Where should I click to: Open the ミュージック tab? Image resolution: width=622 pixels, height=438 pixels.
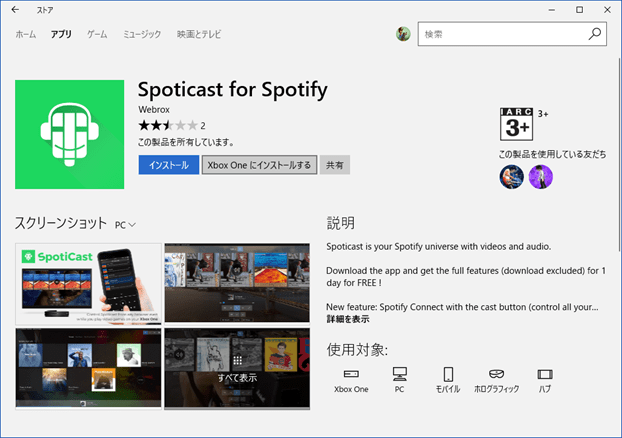(x=142, y=35)
